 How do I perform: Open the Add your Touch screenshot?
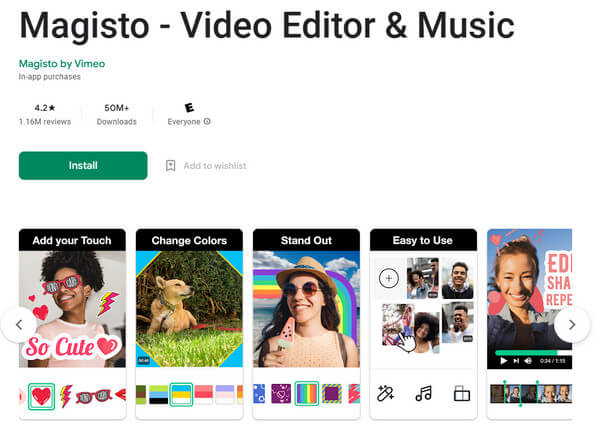(72, 324)
